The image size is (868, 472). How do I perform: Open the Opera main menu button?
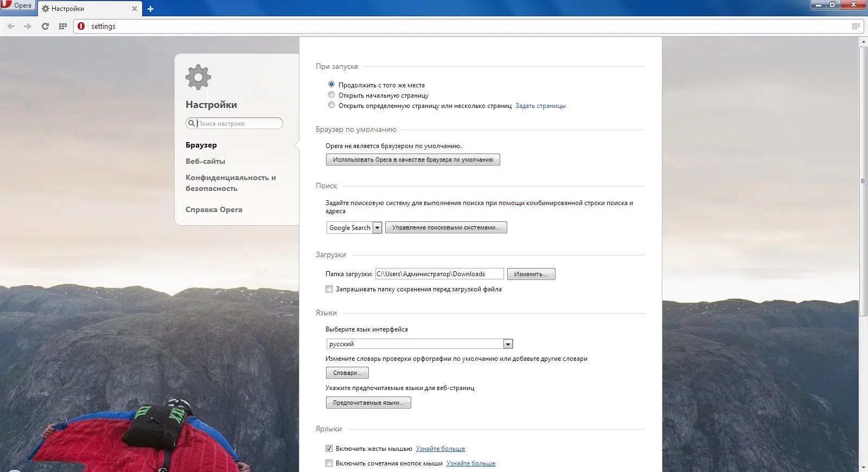[17, 5]
